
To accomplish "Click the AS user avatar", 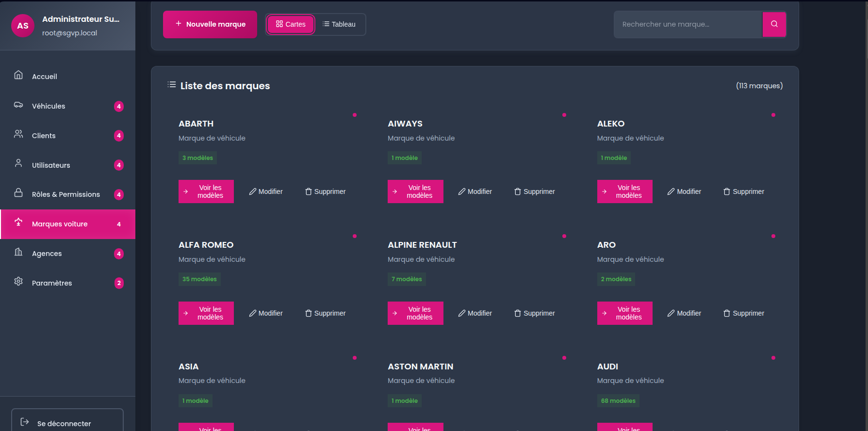I will click(23, 26).
